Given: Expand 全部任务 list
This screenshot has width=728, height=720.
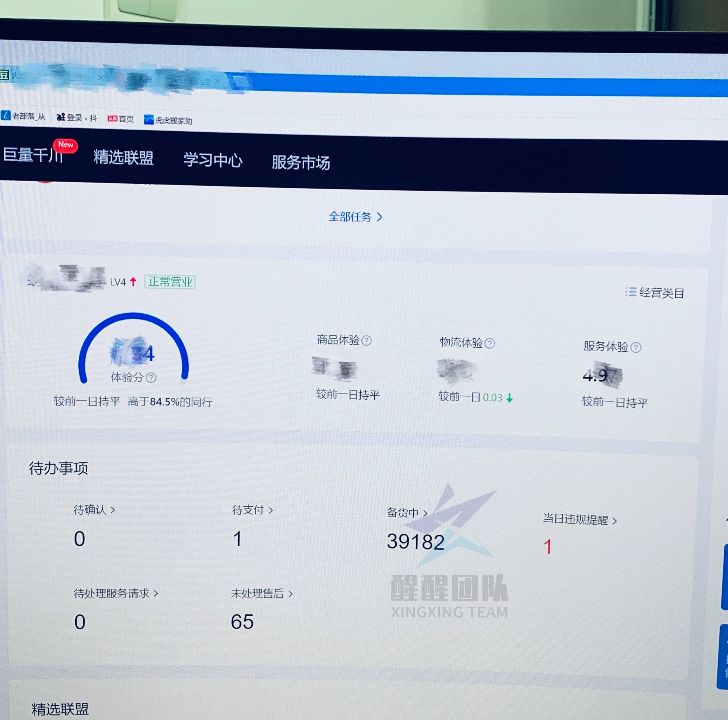Looking at the screenshot, I should (355, 217).
